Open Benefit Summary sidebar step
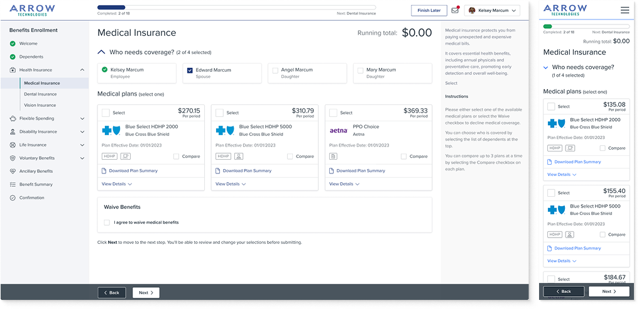Viewport: 644px width, 320px height. (36, 184)
